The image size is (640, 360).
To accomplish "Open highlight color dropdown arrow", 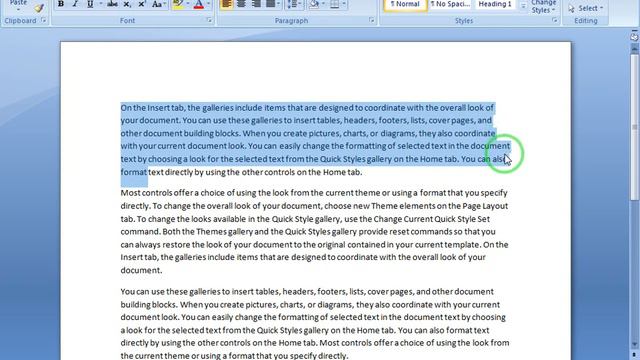I will click(188, 4).
